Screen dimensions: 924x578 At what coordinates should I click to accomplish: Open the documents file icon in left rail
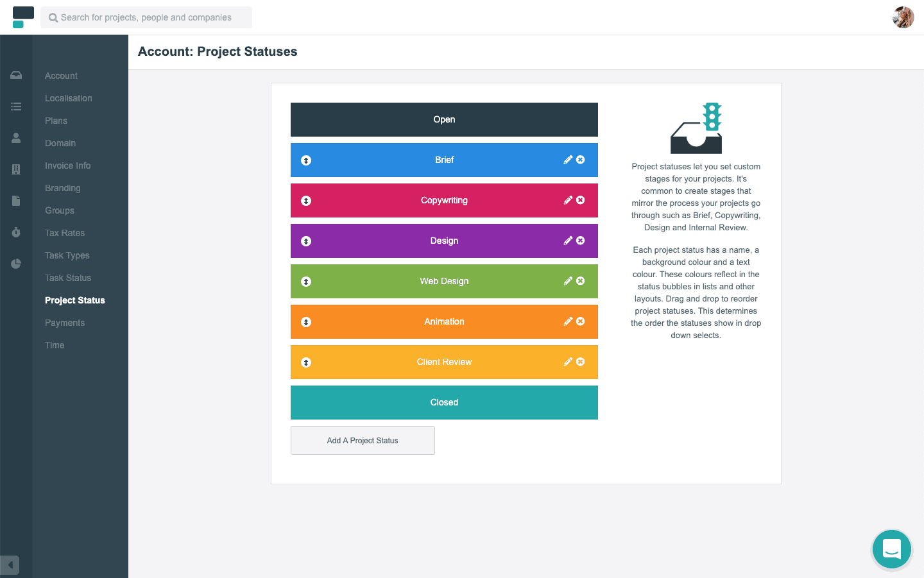(x=16, y=201)
